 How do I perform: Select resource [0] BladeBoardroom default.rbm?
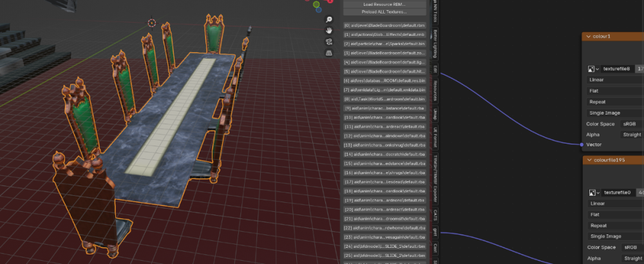point(384,26)
